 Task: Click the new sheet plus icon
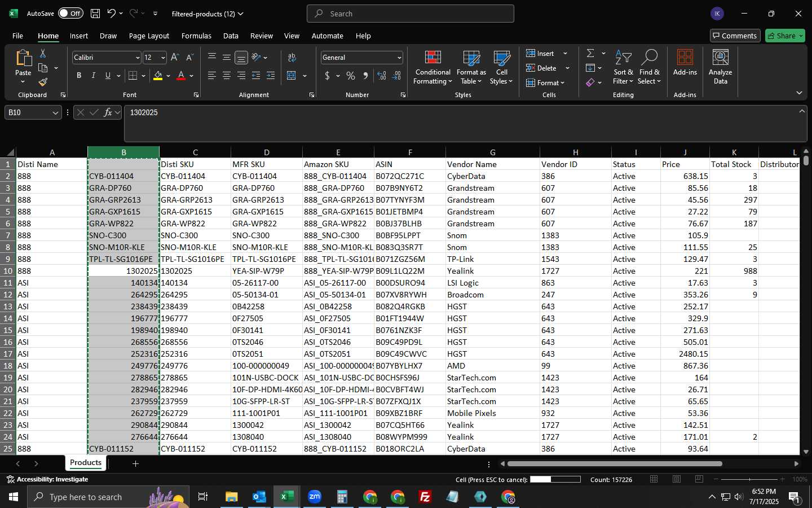click(135, 463)
